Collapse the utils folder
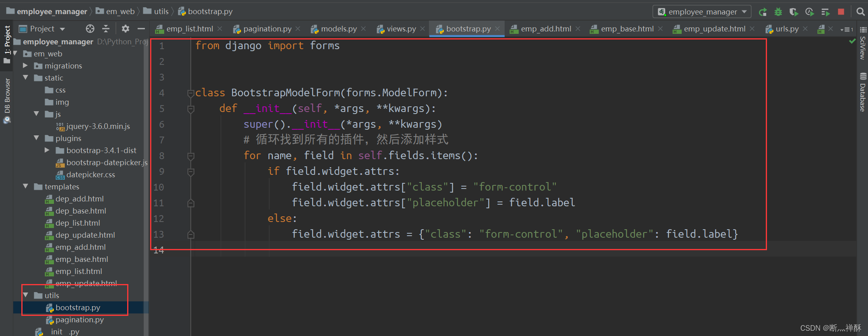The width and height of the screenshot is (868, 336). click(25, 295)
